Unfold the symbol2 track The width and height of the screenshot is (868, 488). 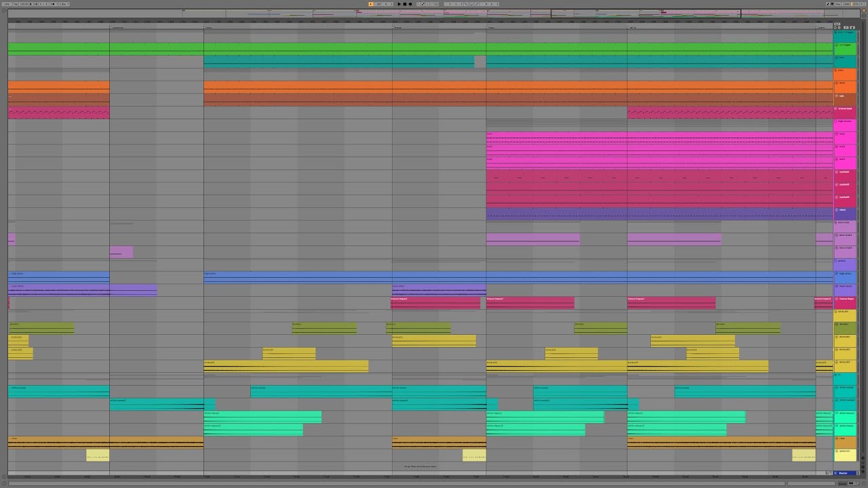coord(836,184)
